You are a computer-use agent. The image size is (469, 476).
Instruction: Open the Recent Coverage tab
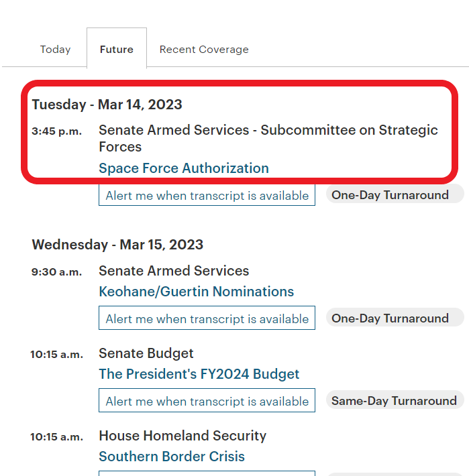pyautogui.click(x=204, y=49)
